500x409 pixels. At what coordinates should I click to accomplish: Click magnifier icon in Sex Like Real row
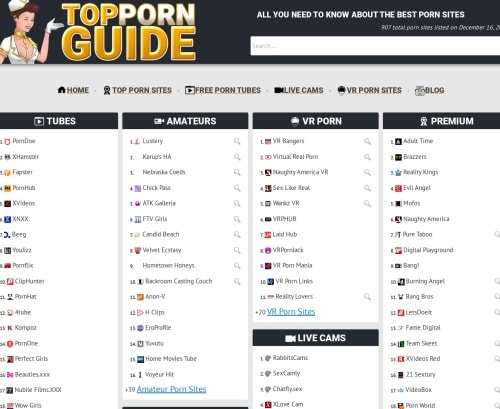(x=367, y=188)
